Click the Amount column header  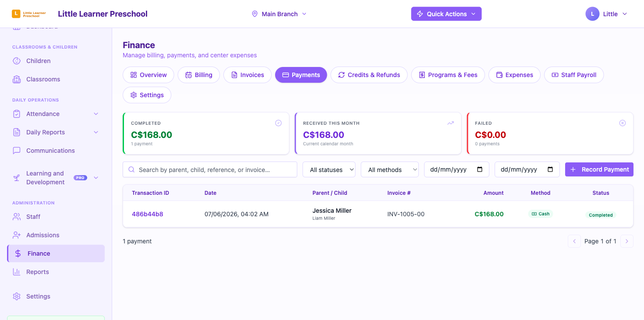493,193
